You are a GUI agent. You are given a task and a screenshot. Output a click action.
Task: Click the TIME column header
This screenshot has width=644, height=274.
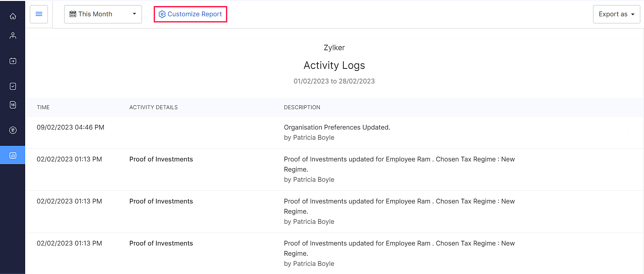click(x=43, y=107)
